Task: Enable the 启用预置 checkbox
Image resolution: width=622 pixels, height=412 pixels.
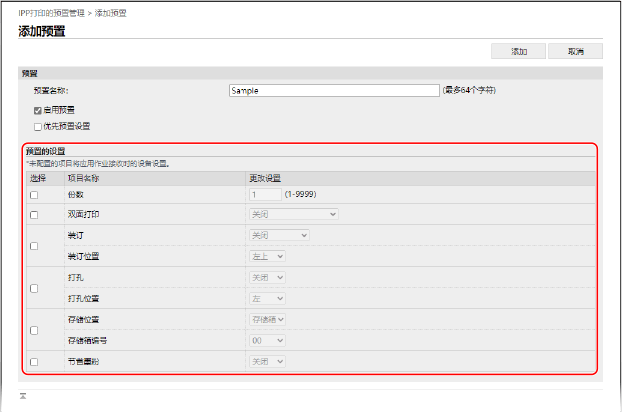Action: 37,109
